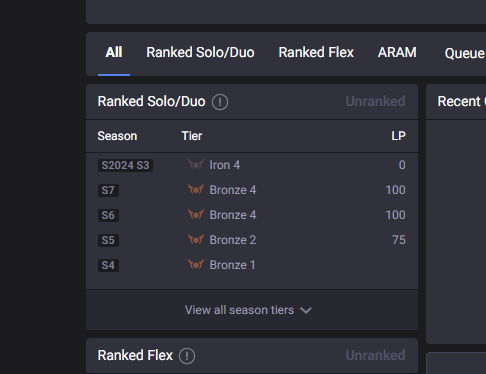The width and height of the screenshot is (486, 374).
Task: Click the Unranked label in Ranked Solo/Duo
Action: [x=375, y=101]
